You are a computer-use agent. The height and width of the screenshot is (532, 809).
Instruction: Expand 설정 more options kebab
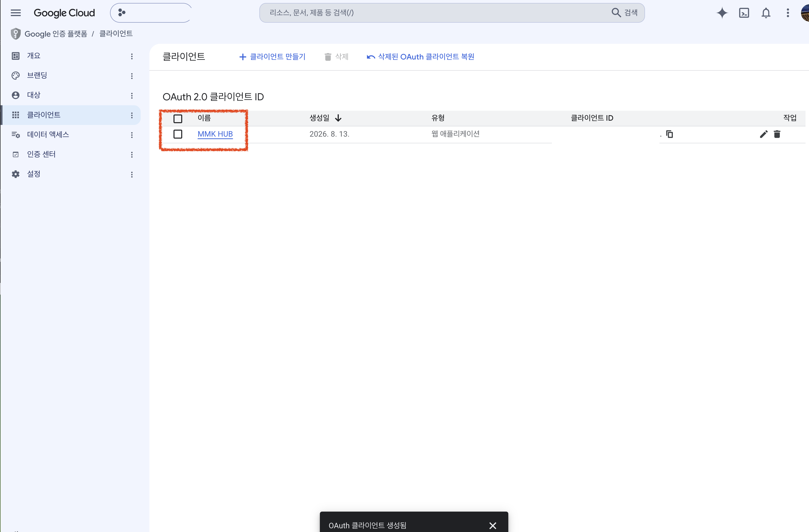coord(132,175)
